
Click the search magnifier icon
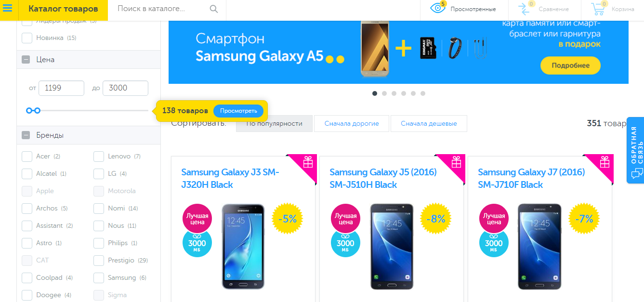tap(214, 9)
